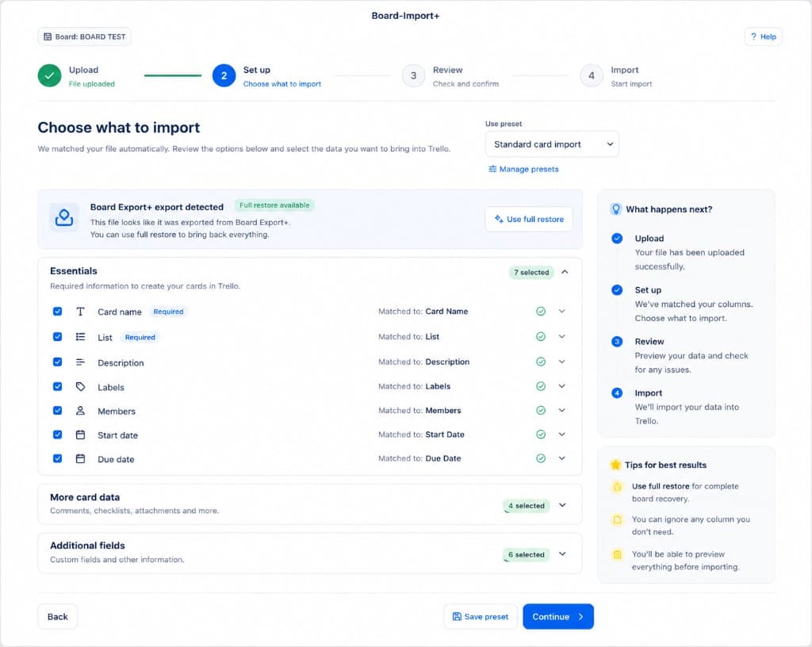The width and height of the screenshot is (812, 647).
Task: Expand the More card data section
Action: click(562, 505)
